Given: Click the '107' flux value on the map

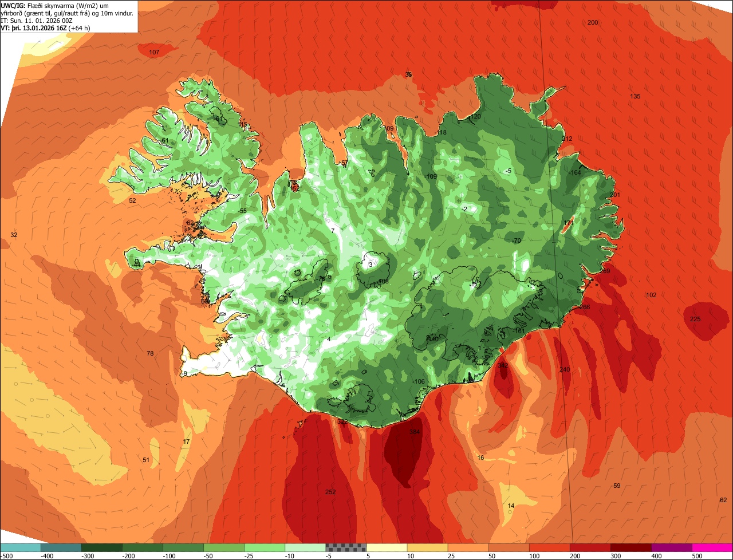Looking at the screenshot, I should (x=154, y=52).
